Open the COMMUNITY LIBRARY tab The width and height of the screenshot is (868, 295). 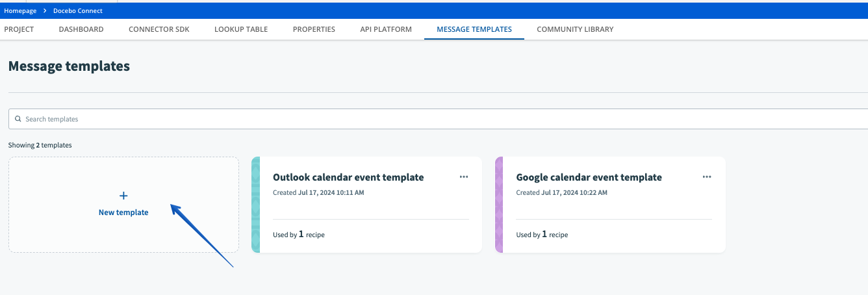[x=575, y=29]
